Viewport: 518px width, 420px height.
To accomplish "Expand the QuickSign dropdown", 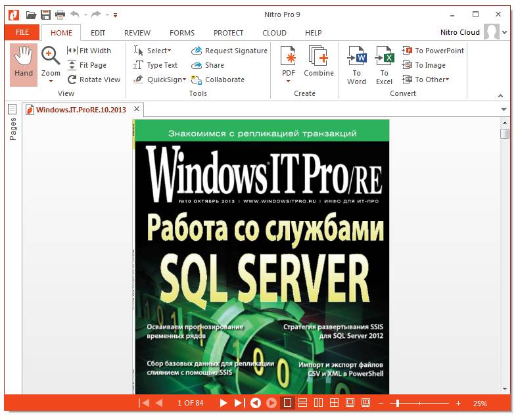I will click(185, 80).
